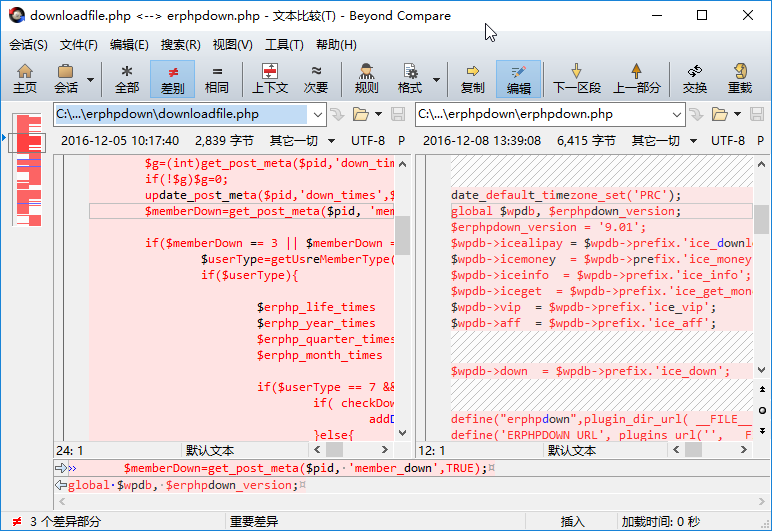Toggle the 相同 same-lines filter
Screen dimensions: 772x531
[x=217, y=79]
